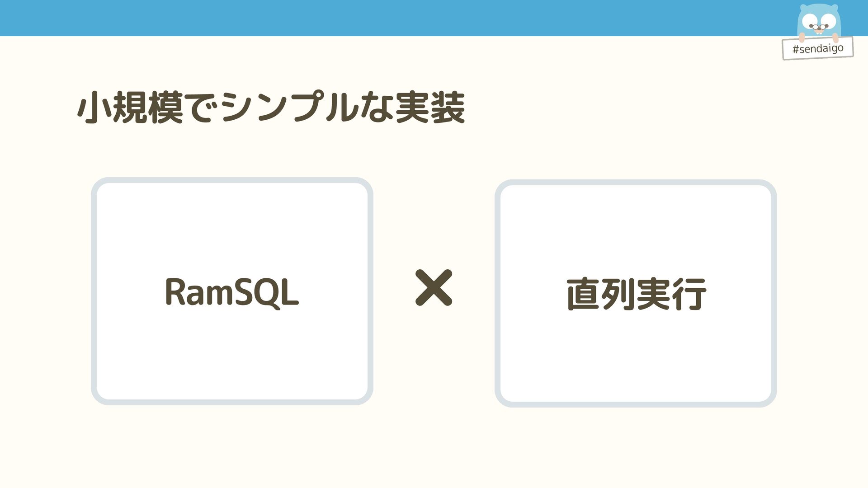Click the word 小規模 in the title
This screenshot has width=868, height=488.
(x=130, y=108)
